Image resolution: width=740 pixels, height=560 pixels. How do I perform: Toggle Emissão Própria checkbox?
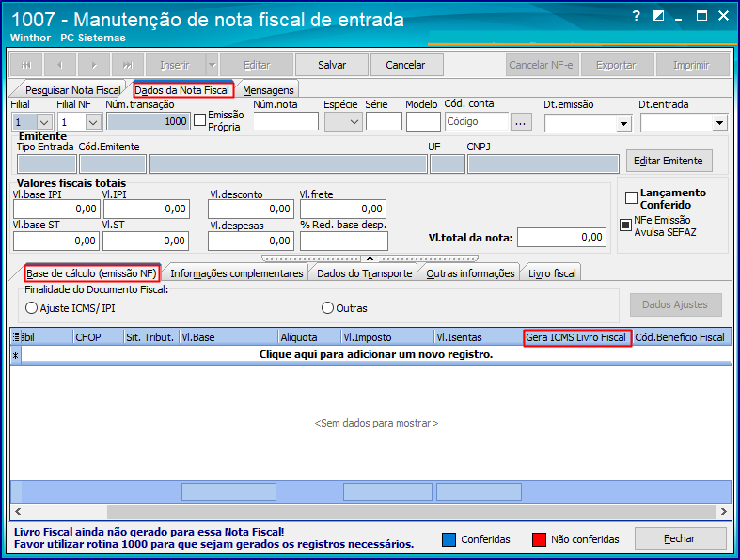coord(200,120)
